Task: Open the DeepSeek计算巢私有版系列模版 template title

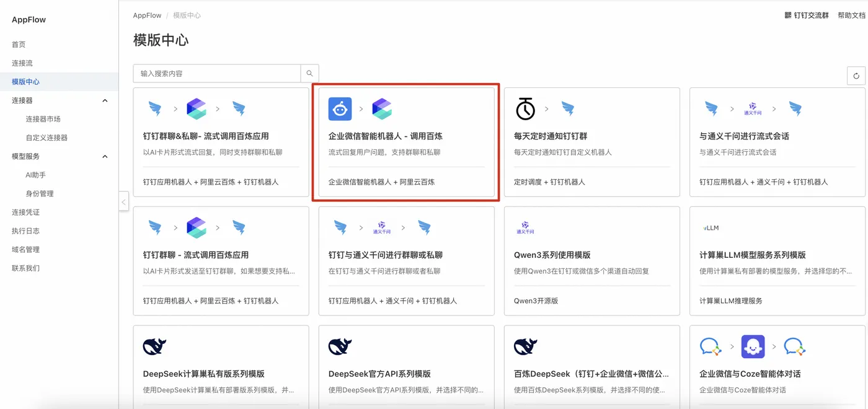Action: pyautogui.click(x=204, y=374)
